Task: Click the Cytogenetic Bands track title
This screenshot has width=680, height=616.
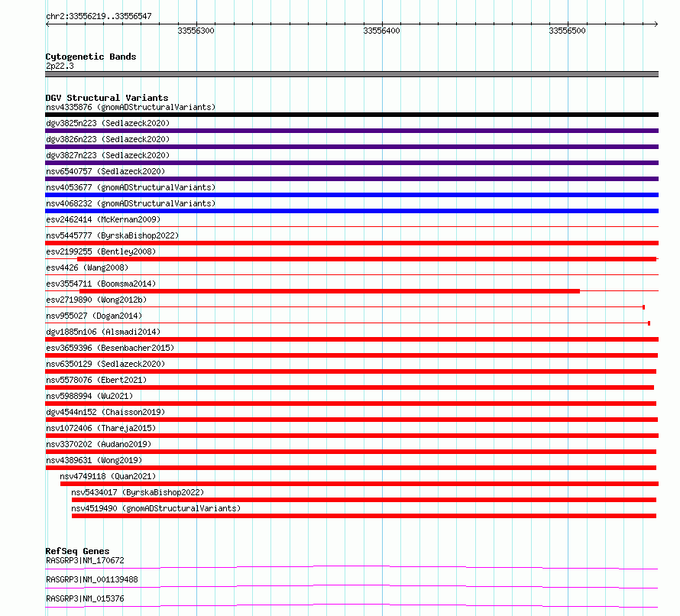Action: (91, 57)
